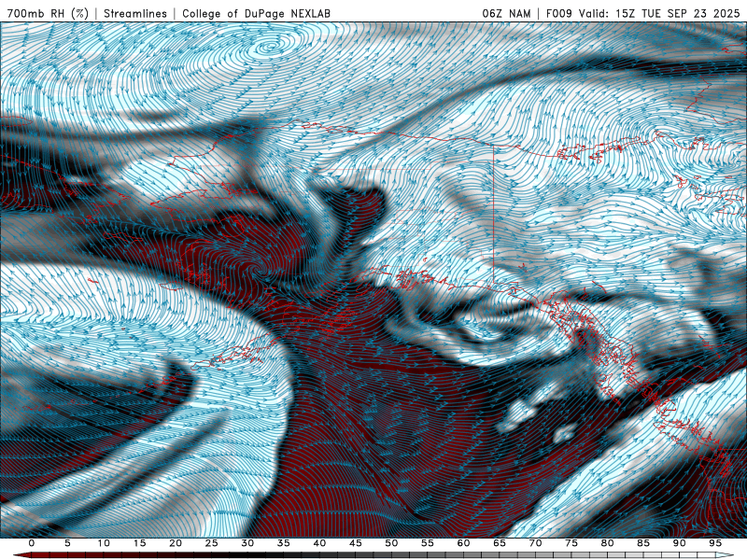Click the dark red left arrow of colorbar

point(21,555)
